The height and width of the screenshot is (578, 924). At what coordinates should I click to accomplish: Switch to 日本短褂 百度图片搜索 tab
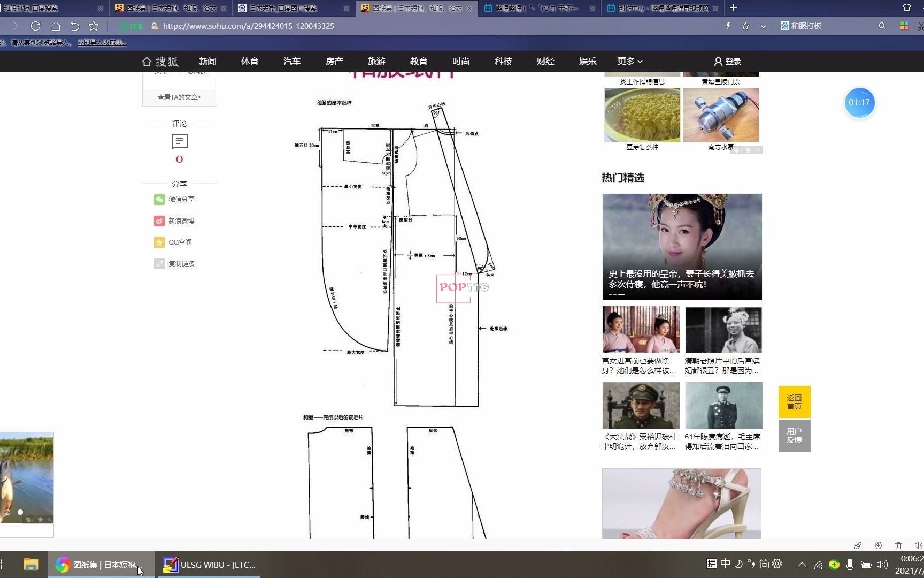[x=283, y=8]
